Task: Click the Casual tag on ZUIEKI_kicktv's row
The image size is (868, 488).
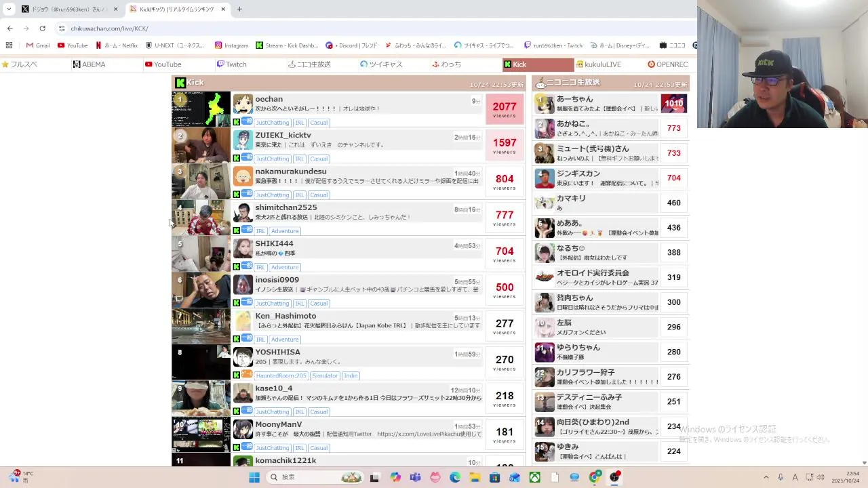Action: (x=319, y=159)
